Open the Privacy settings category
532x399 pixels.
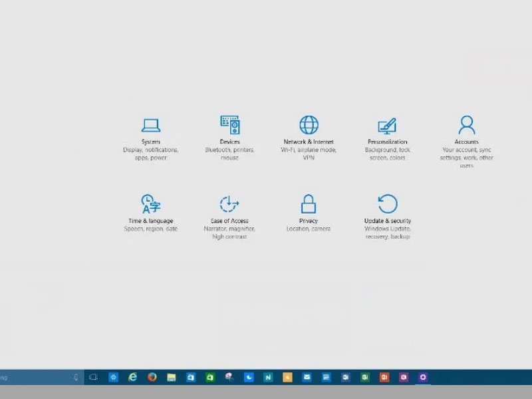tap(309, 213)
